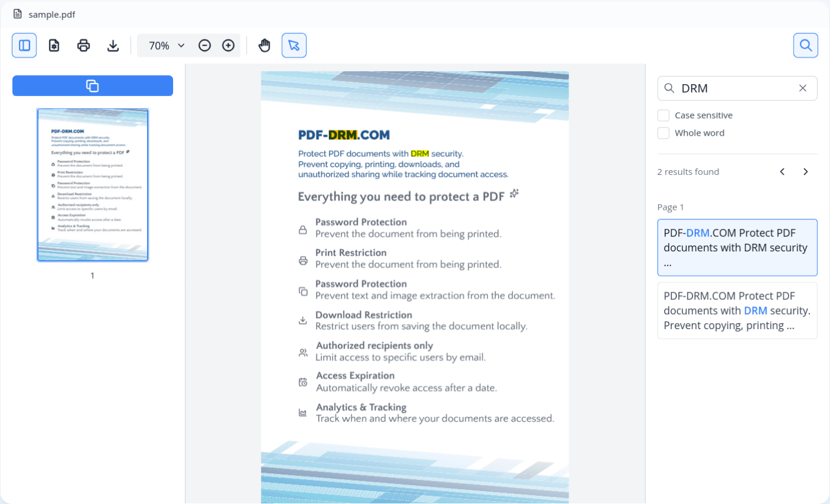Click 'Everything you need to protect a PDF'

tap(401, 196)
